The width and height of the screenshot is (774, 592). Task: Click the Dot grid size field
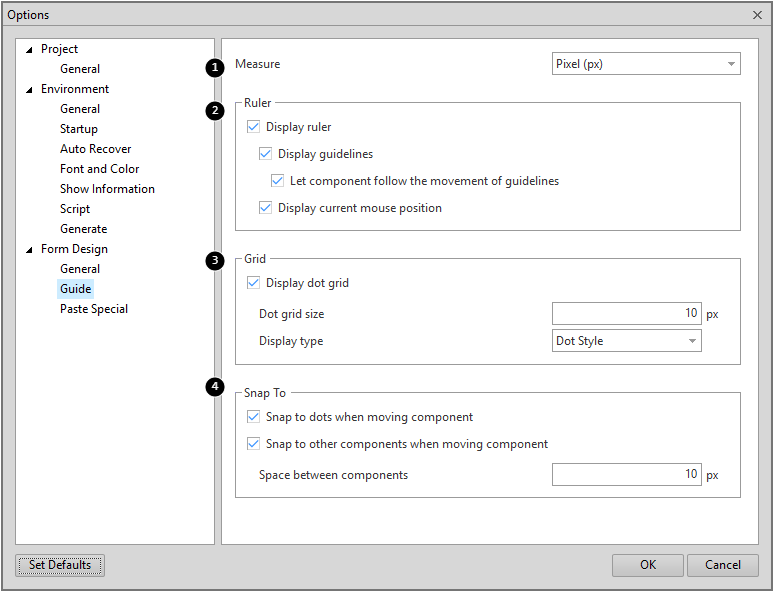(626, 314)
